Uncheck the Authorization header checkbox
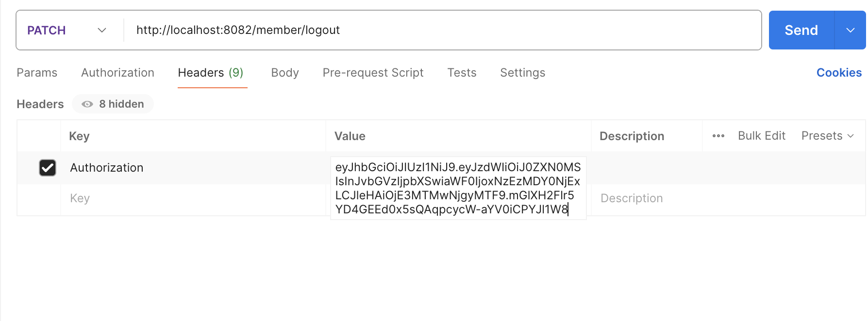The height and width of the screenshot is (321, 868). coord(48,168)
